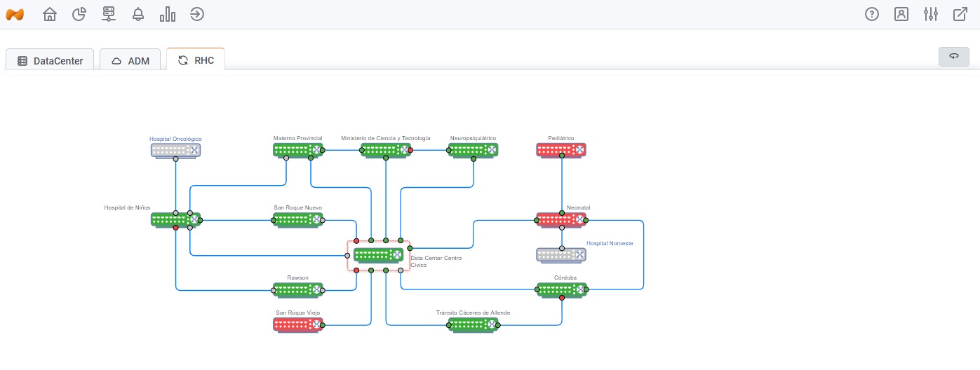Select the red Pediátrico switch node

[561, 150]
